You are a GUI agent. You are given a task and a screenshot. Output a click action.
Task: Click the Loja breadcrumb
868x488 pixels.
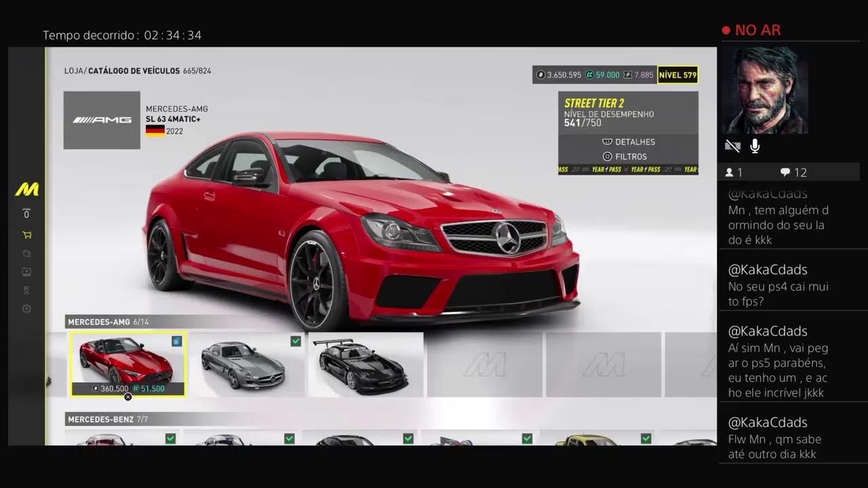pos(74,70)
